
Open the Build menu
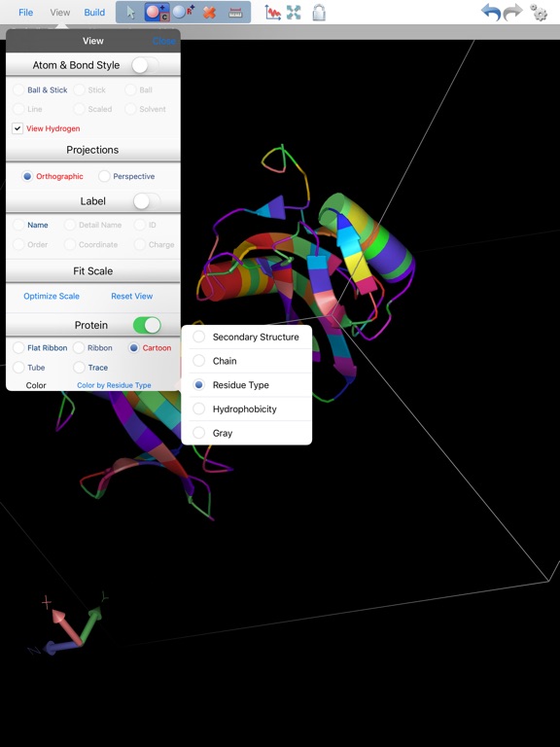coord(94,13)
